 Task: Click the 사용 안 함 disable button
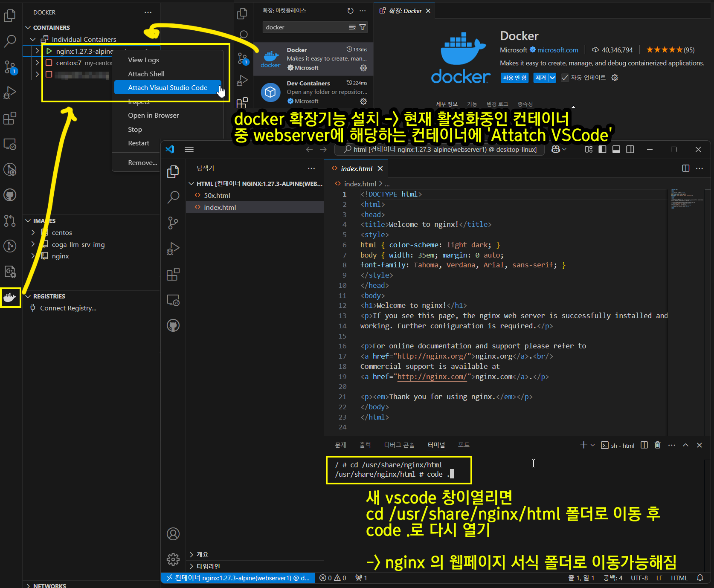[515, 78]
